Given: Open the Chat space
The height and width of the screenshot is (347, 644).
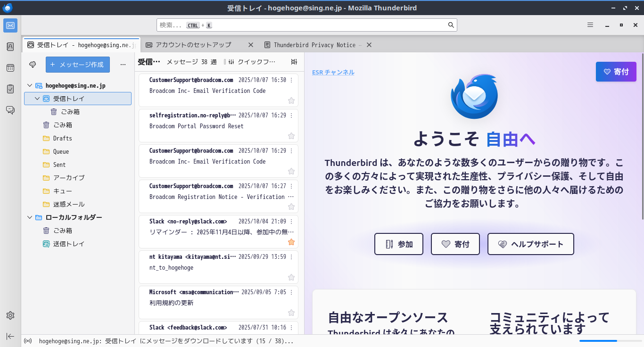Looking at the screenshot, I should point(10,110).
